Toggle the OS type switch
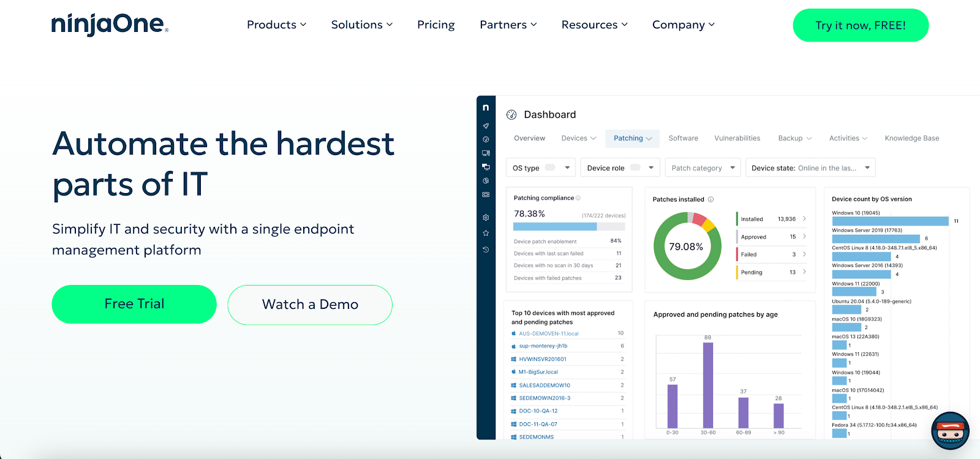 point(550,167)
